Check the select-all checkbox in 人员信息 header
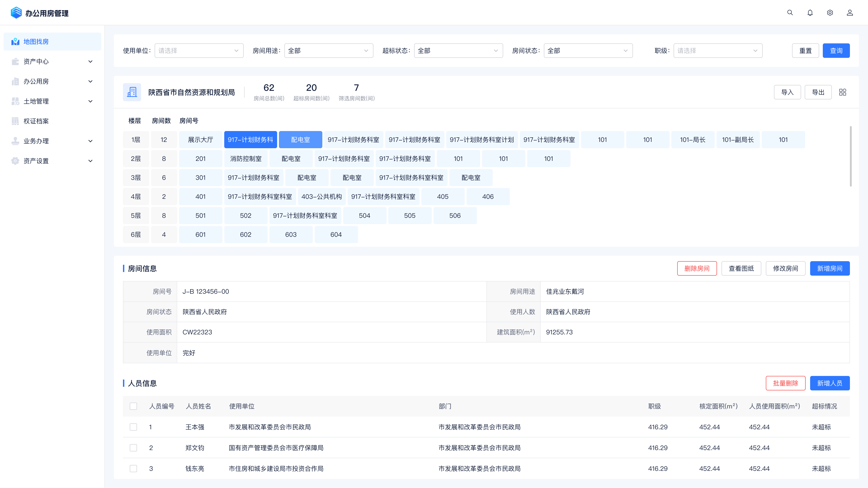Screen dimensions: 868x488 pyautogui.click(x=133, y=406)
